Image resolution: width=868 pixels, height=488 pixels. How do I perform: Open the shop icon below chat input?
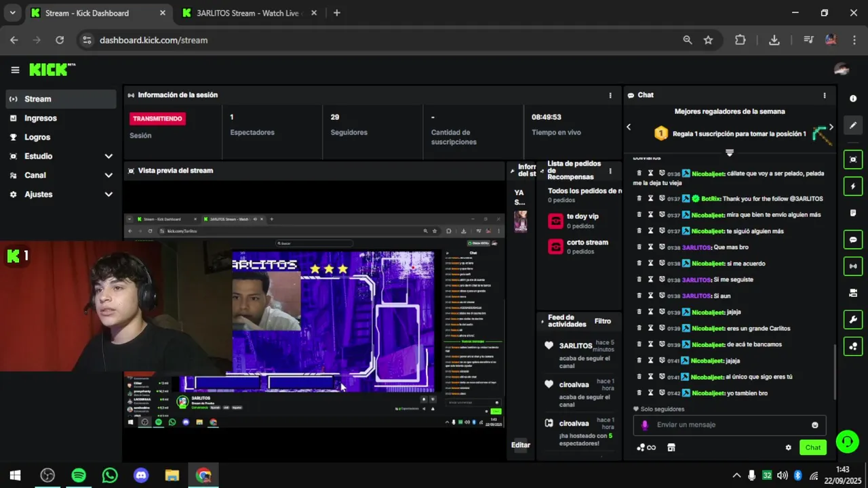point(671,447)
